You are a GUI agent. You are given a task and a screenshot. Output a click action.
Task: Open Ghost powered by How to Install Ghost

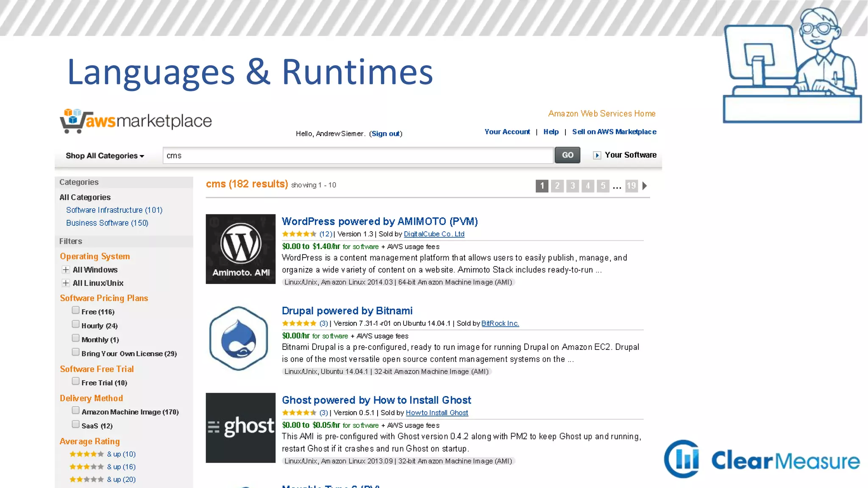click(x=376, y=400)
